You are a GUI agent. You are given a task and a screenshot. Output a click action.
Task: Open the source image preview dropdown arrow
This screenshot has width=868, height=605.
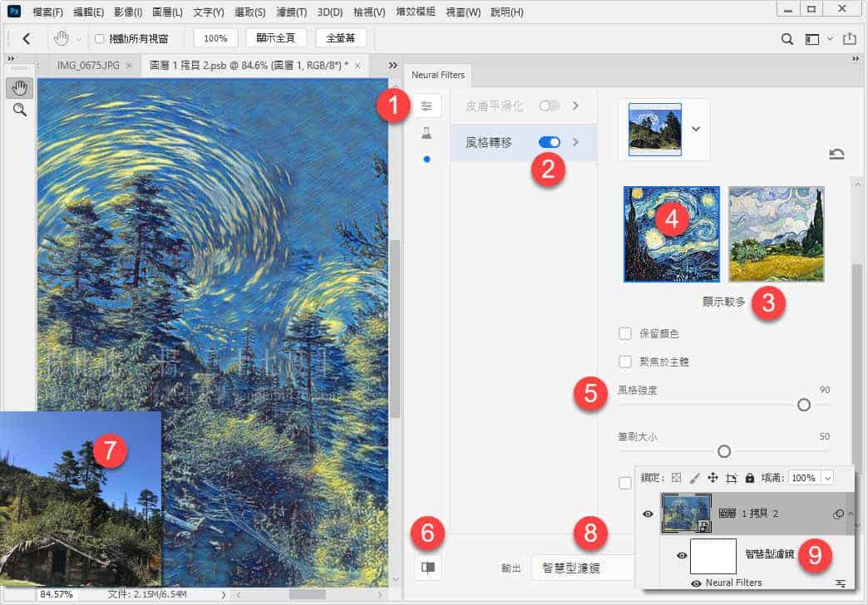click(696, 129)
